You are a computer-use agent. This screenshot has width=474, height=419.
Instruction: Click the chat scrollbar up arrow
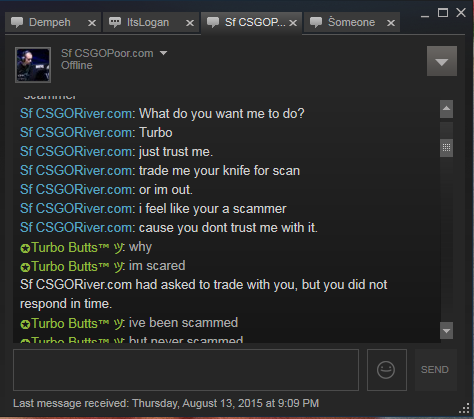tap(446, 109)
